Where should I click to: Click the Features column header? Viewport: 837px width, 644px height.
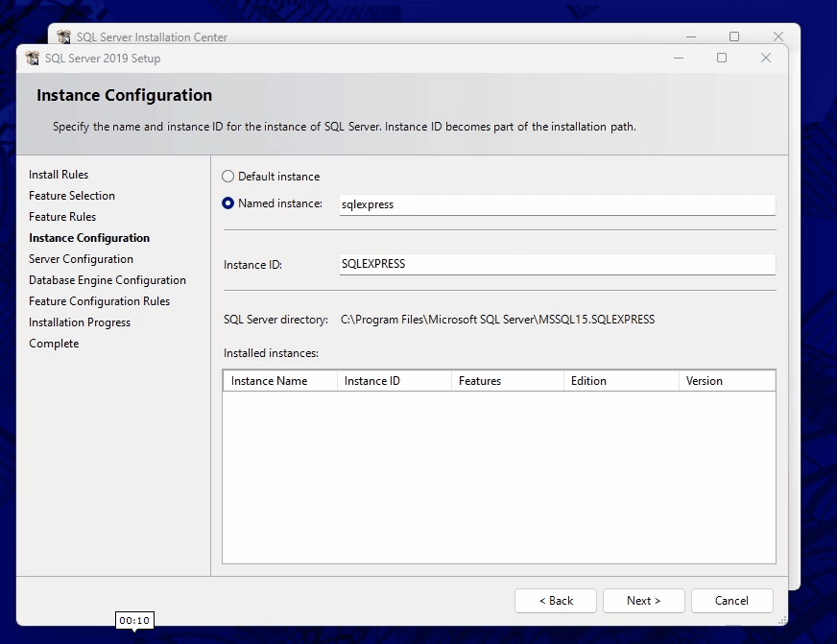[507, 381]
